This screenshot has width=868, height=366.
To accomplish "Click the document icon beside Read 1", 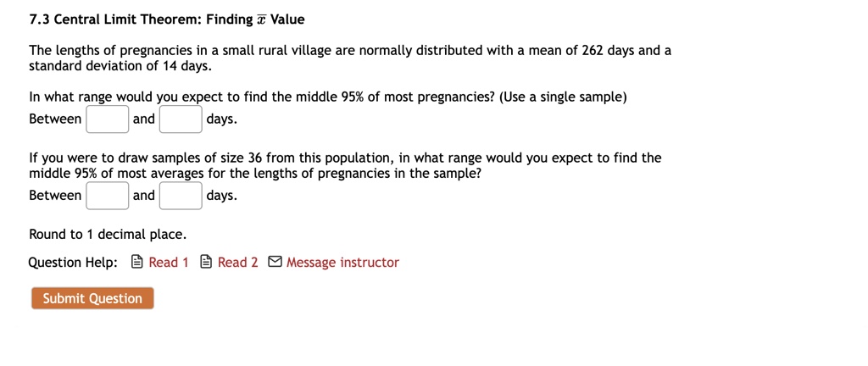I will (137, 262).
